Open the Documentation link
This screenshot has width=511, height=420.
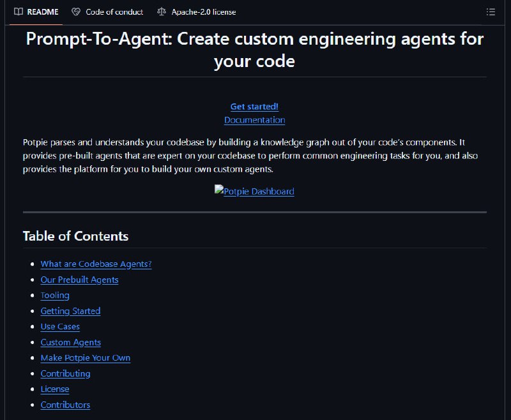254,120
